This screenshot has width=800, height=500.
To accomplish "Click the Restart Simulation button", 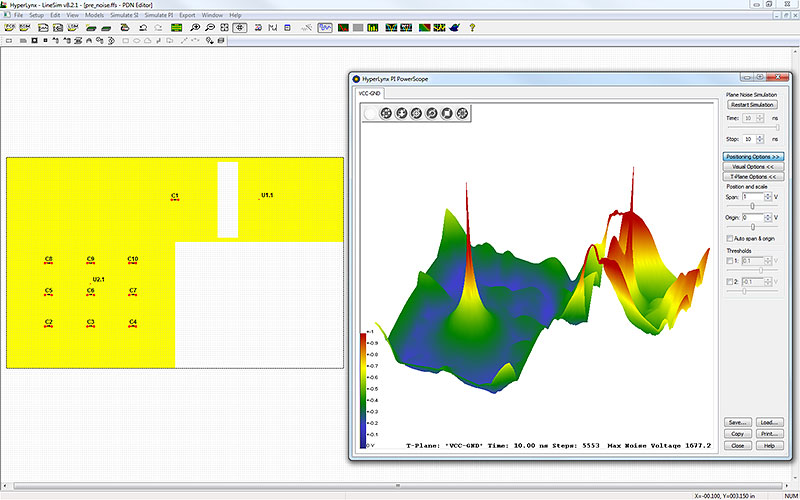I will [753, 104].
